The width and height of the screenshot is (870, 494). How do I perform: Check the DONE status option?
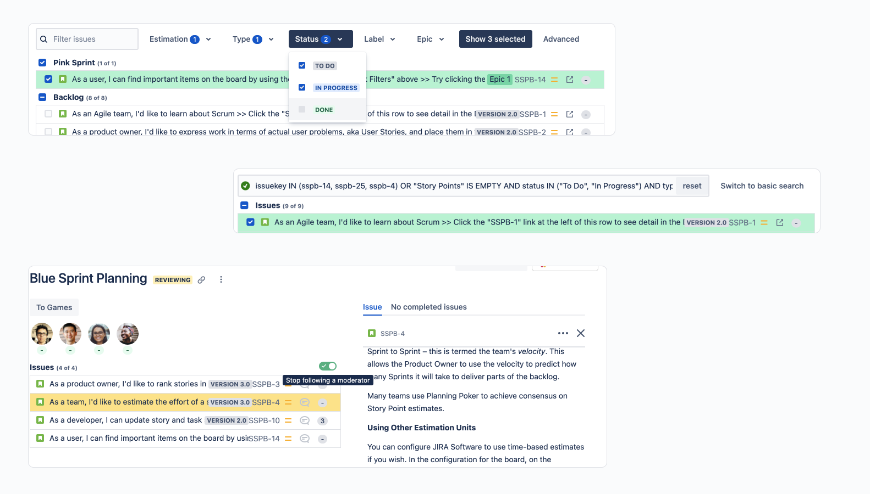(302, 109)
